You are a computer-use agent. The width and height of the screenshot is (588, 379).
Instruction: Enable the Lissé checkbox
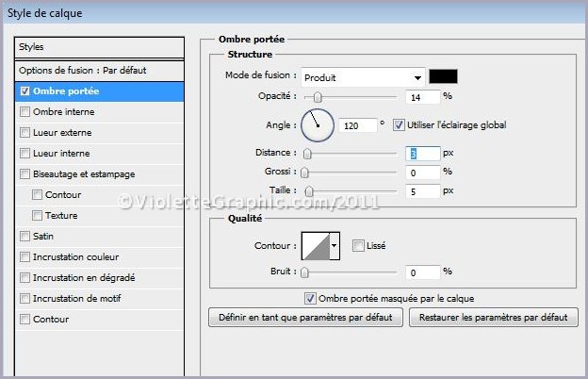click(x=358, y=246)
